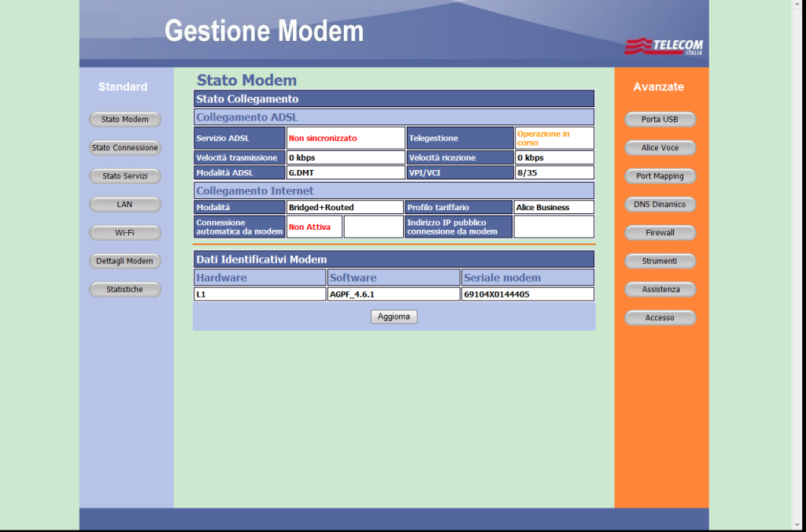
Task: Open the Stato Modem page
Action: pos(124,120)
